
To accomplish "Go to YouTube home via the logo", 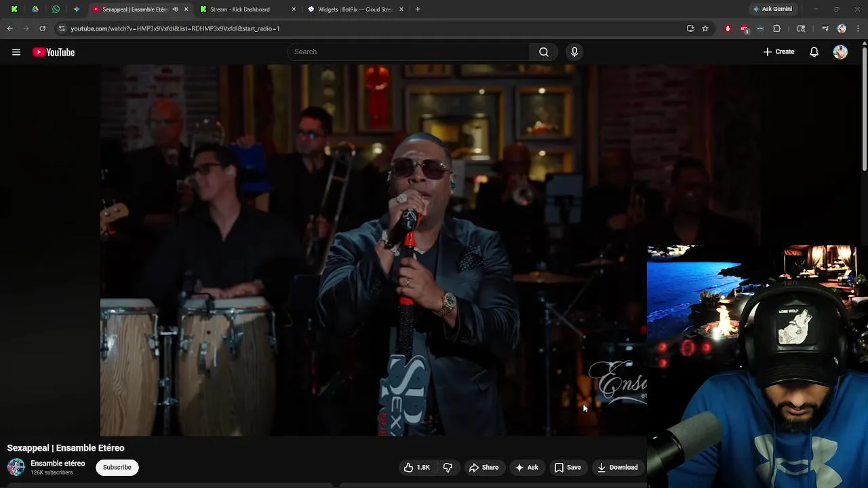I will 54,52.
